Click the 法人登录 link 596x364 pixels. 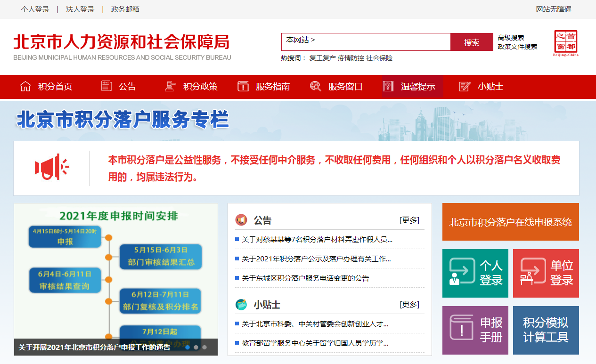point(80,9)
